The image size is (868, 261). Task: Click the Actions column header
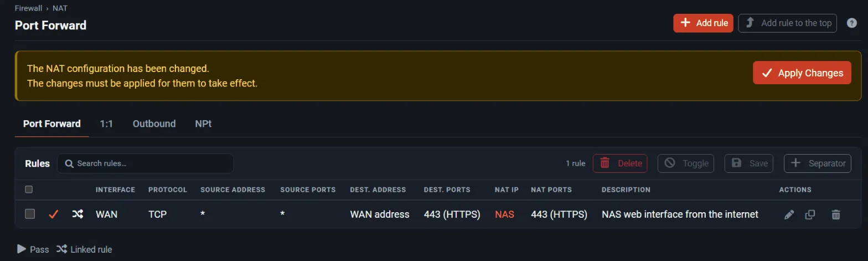coord(795,190)
